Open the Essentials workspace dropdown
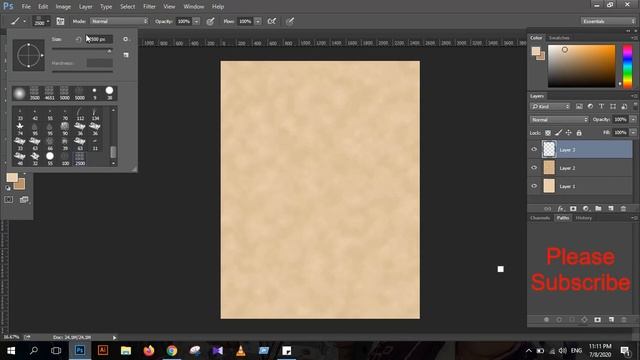 (x=608, y=21)
